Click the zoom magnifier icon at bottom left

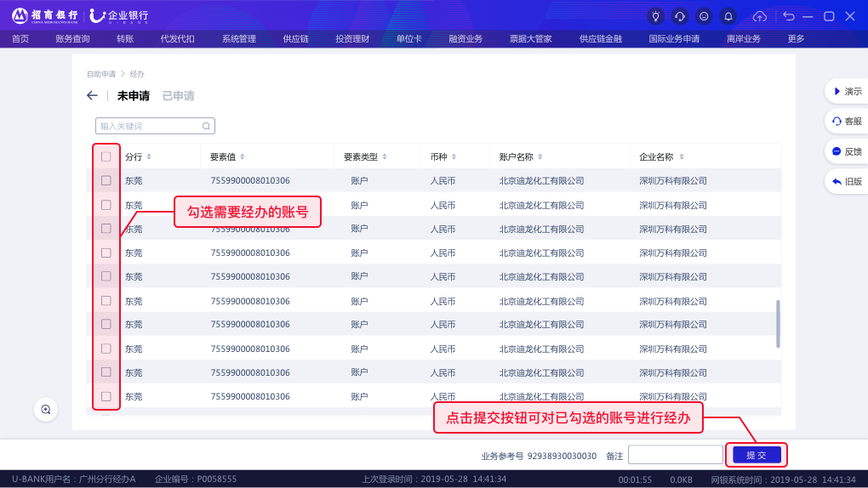[x=46, y=409]
